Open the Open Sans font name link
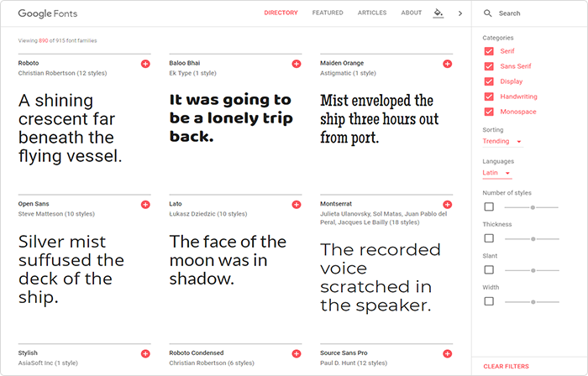Screen dimensions: 588x376 click(34, 204)
